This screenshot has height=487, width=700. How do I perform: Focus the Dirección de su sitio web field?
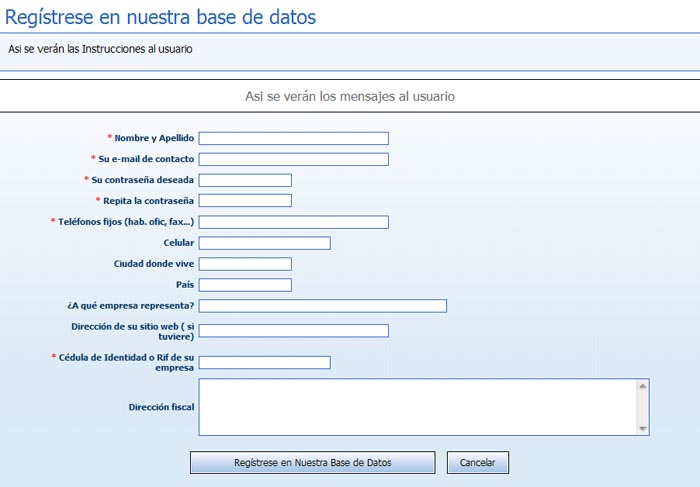(293, 331)
